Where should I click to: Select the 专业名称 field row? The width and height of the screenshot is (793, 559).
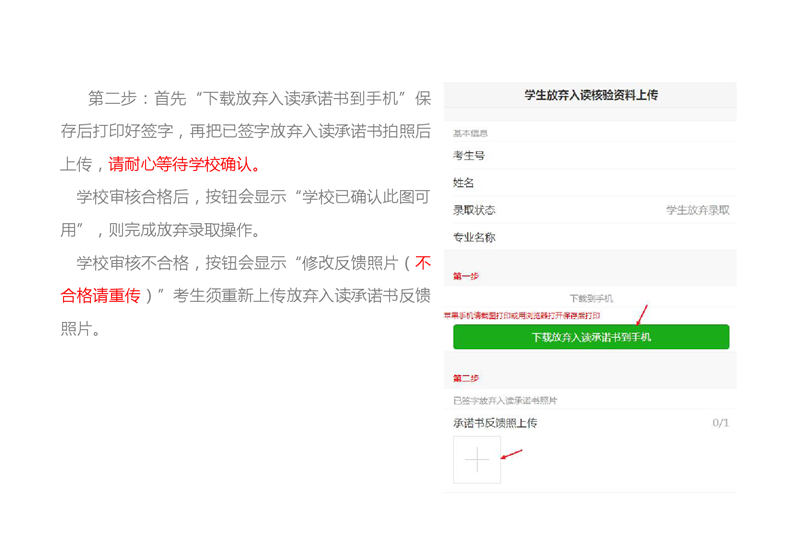[x=590, y=238]
